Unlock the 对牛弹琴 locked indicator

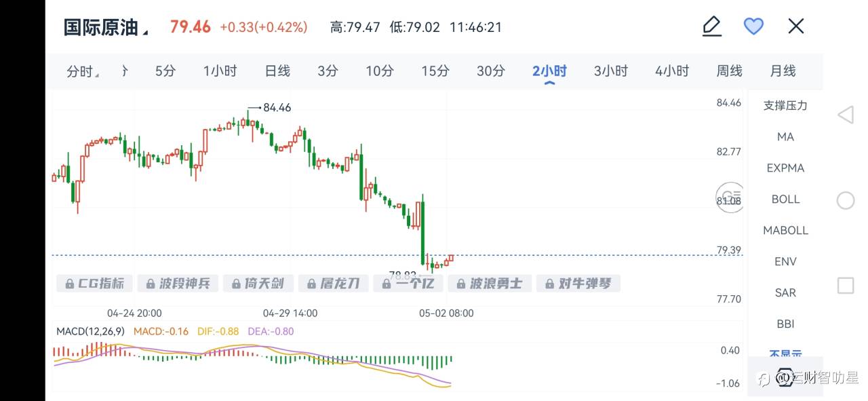pos(578,283)
